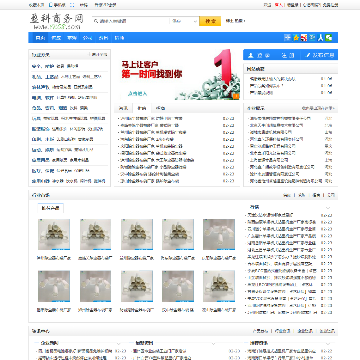
Task: Open the last product thumbnail in the second row
Action: pyautogui.click(x=219, y=286)
